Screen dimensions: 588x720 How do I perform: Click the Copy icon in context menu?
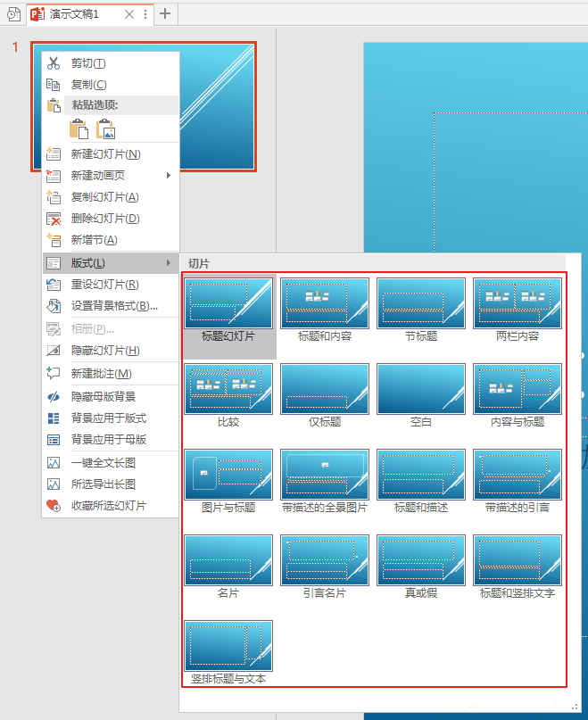coord(54,85)
